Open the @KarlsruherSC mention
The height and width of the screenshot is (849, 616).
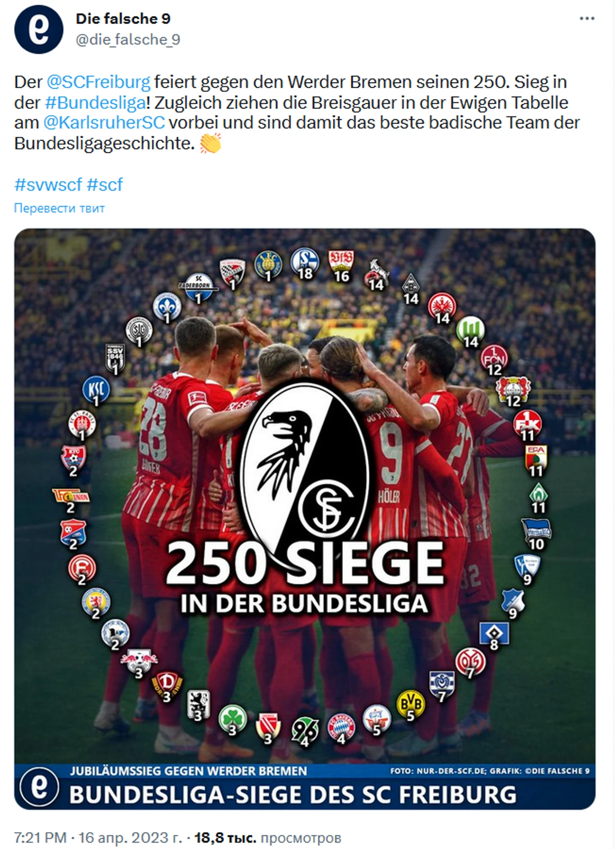pos(104,122)
